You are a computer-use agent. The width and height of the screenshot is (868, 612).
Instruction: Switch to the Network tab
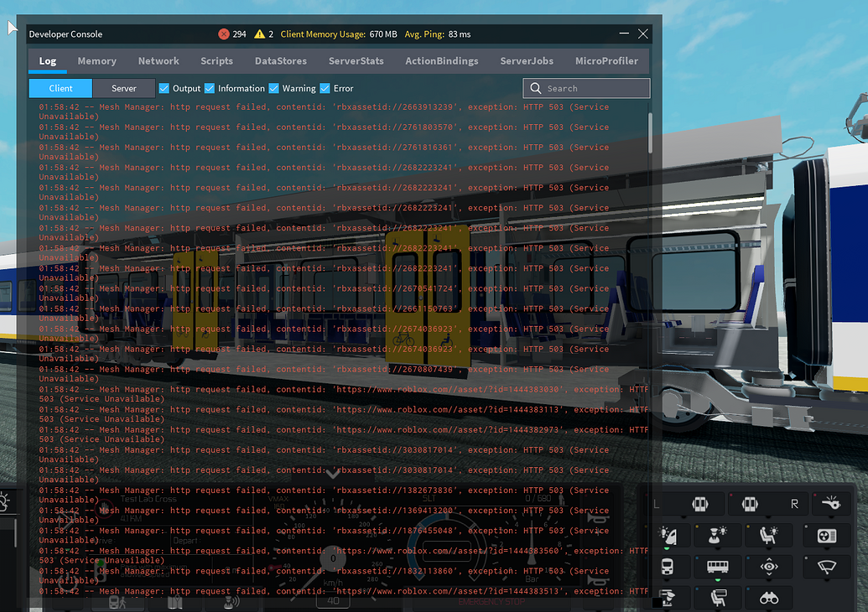pyautogui.click(x=159, y=61)
